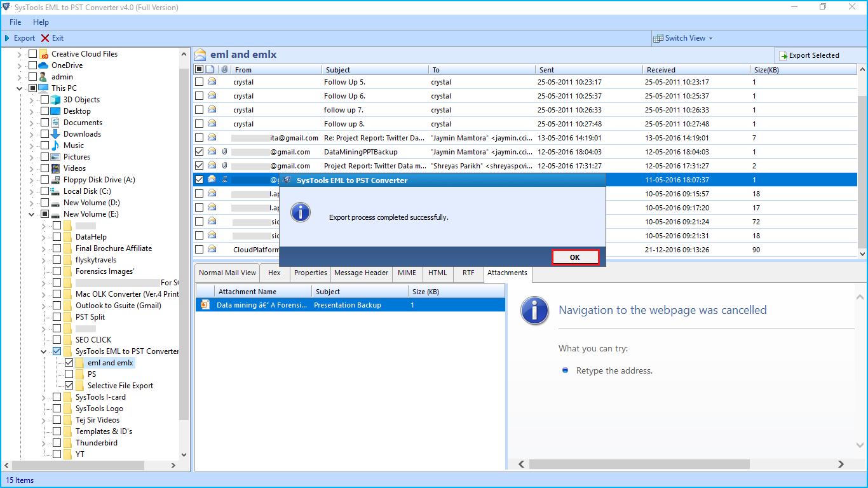Click the Export Selected button
Screen dimensions: 868x488
click(x=810, y=55)
